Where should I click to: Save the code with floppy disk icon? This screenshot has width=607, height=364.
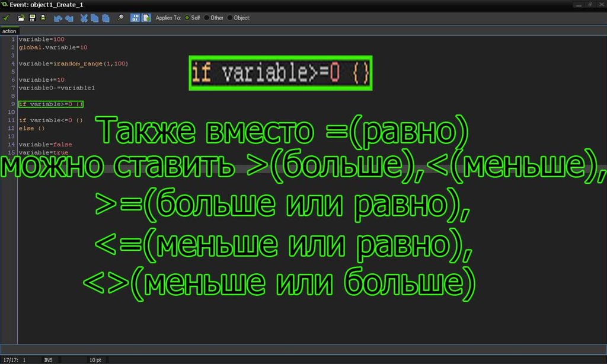click(32, 18)
